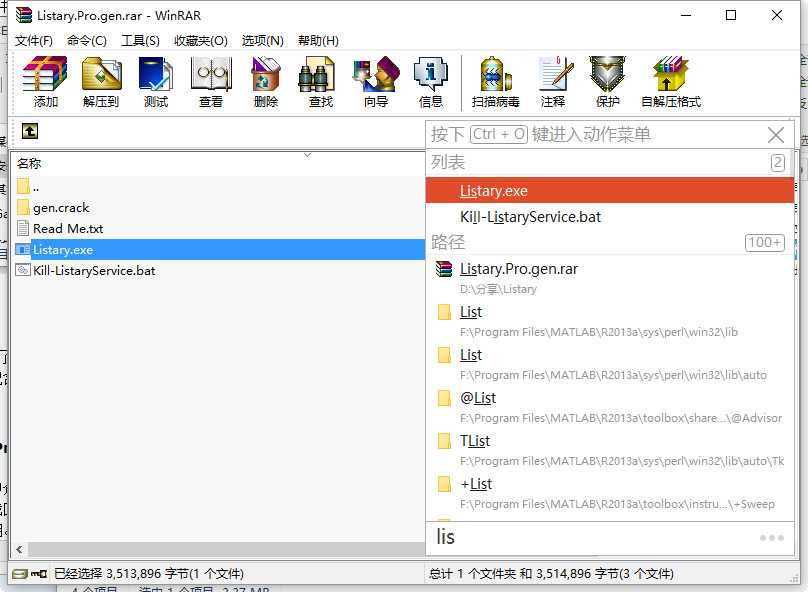Click folder icon of TList result

click(444, 441)
